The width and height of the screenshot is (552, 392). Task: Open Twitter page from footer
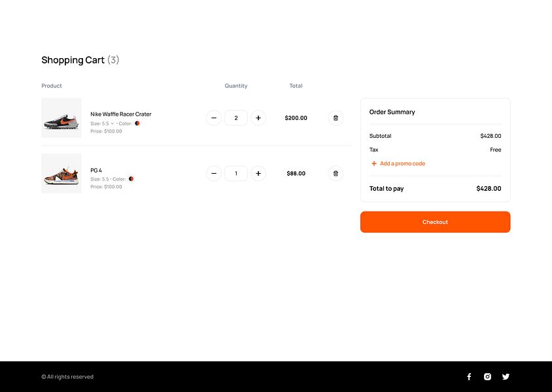tap(506, 377)
